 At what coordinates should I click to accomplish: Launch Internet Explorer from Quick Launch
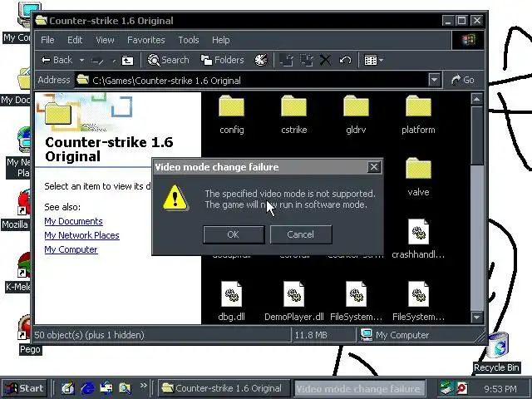click(x=88, y=388)
